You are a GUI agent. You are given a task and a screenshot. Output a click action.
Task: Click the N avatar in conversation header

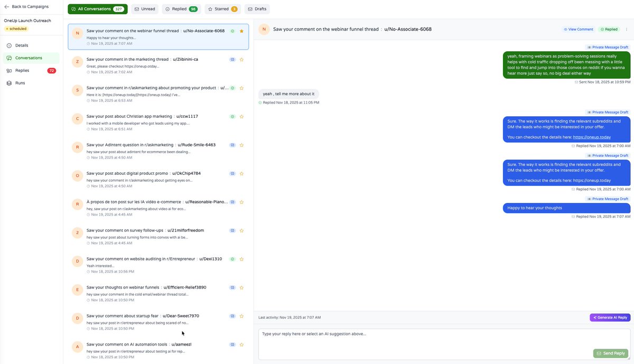[x=264, y=30]
